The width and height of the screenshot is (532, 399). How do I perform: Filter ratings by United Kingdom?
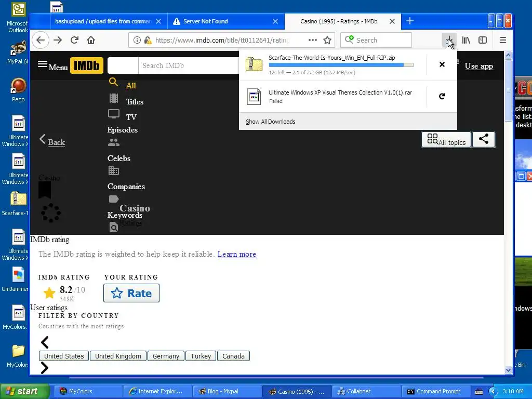coord(118,356)
